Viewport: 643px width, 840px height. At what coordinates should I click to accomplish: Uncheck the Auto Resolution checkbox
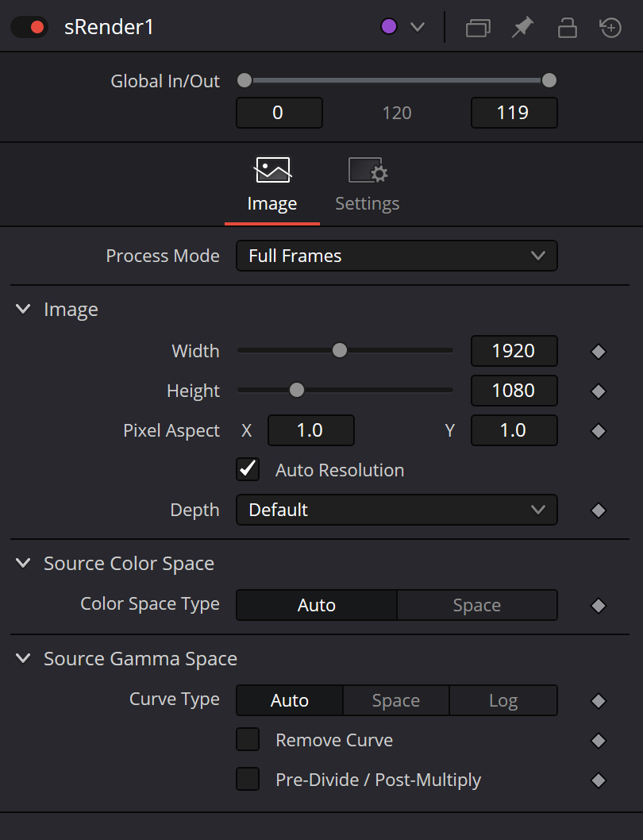[248, 469]
